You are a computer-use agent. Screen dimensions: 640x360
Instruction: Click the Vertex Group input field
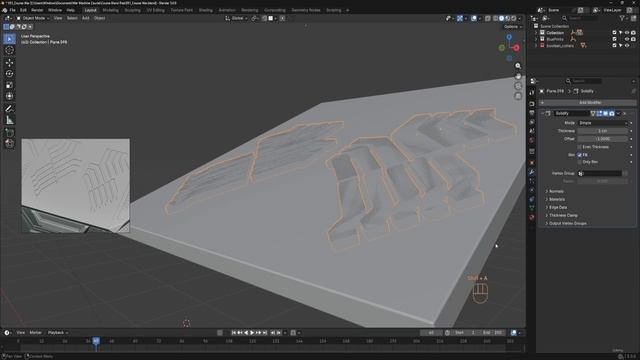[600, 173]
